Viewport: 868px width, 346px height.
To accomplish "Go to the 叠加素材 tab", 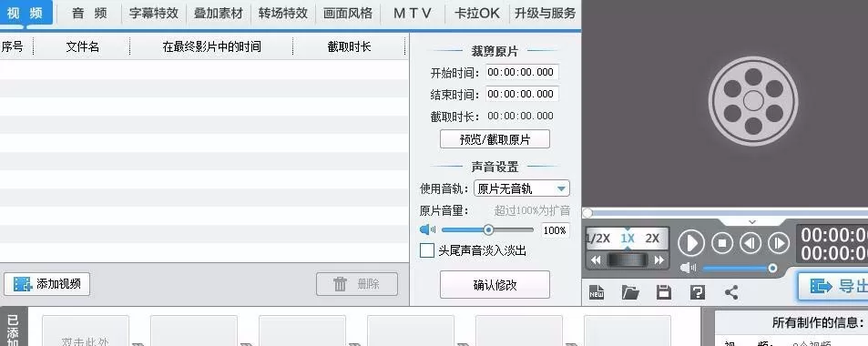I will pos(218,14).
